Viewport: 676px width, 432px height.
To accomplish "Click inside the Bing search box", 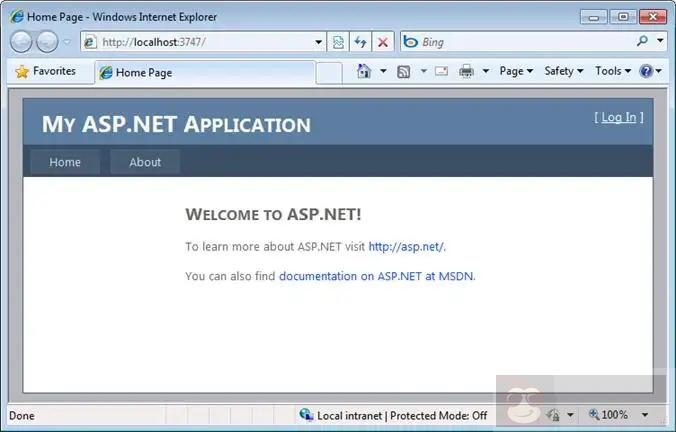I will (517, 42).
